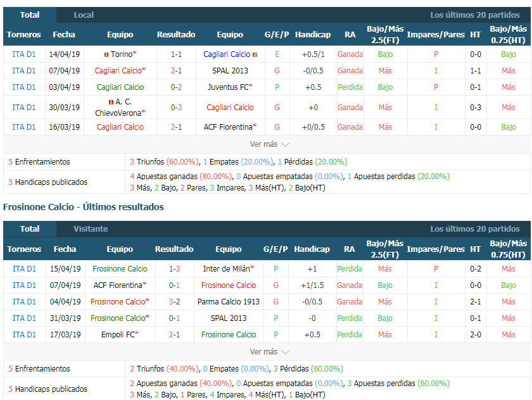This screenshot has width=532, height=400.
Task: Select Total tab in Frosinone table
Action: click(x=30, y=229)
